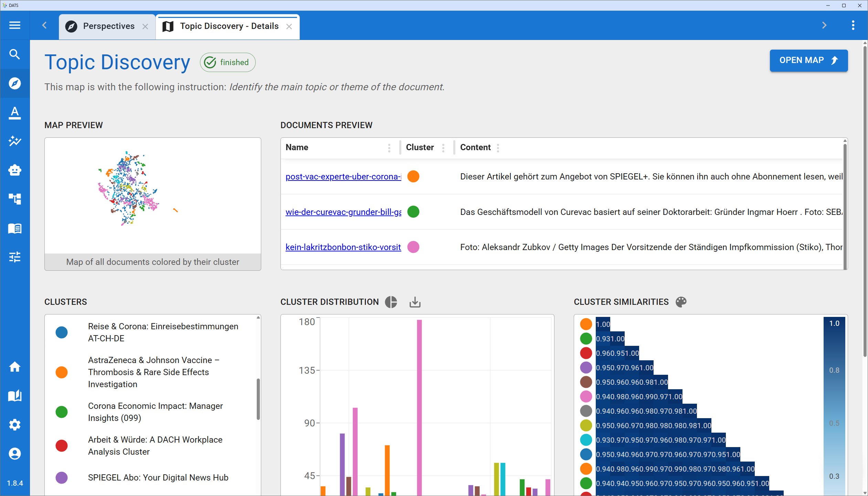Click the DATS app icon in title bar
Image resolution: width=868 pixels, height=496 pixels.
4,5
